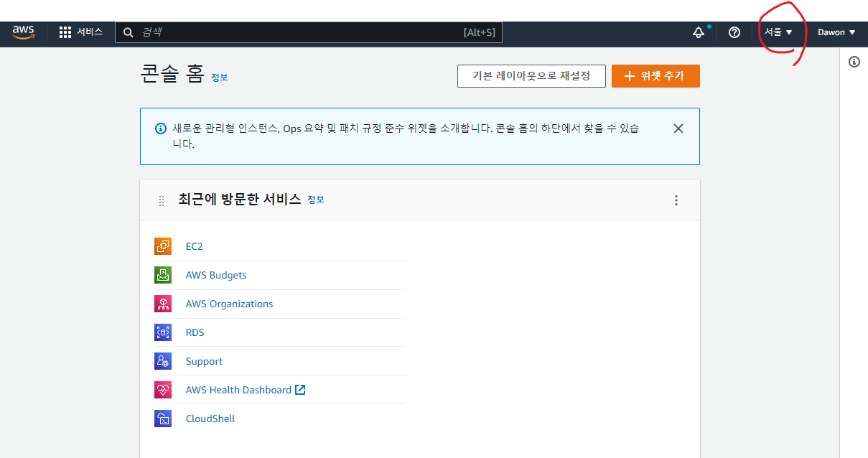Open the AWS Organizations link
Image resolution: width=868 pixels, height=458 pixels.
tap(229, 304)
